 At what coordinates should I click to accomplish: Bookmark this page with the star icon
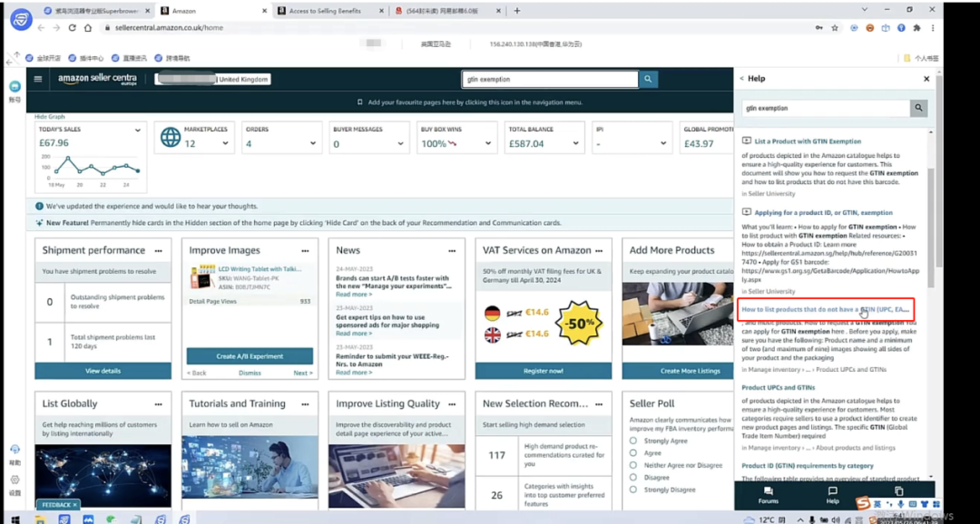click(835, 27)
